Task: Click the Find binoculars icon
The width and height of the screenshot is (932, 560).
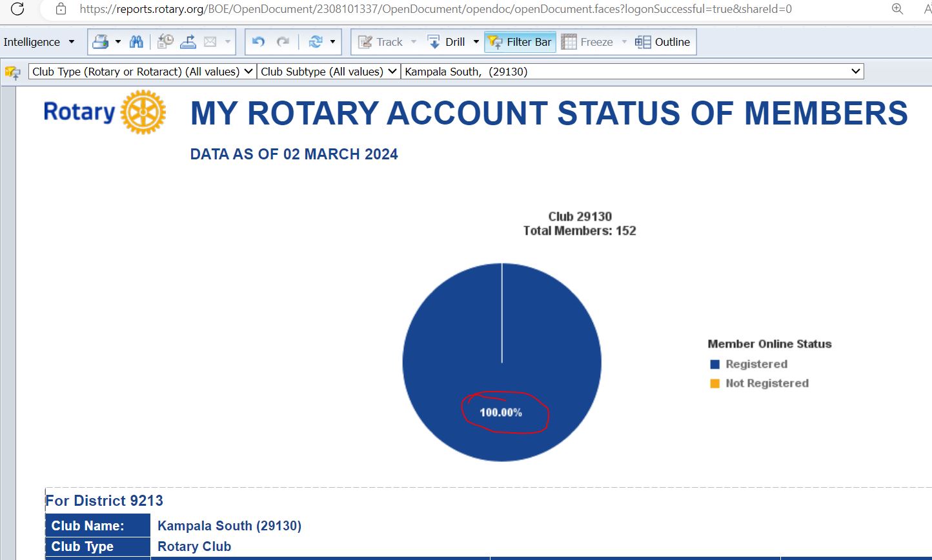Action: pyautogui.click(x=136, y=42)
